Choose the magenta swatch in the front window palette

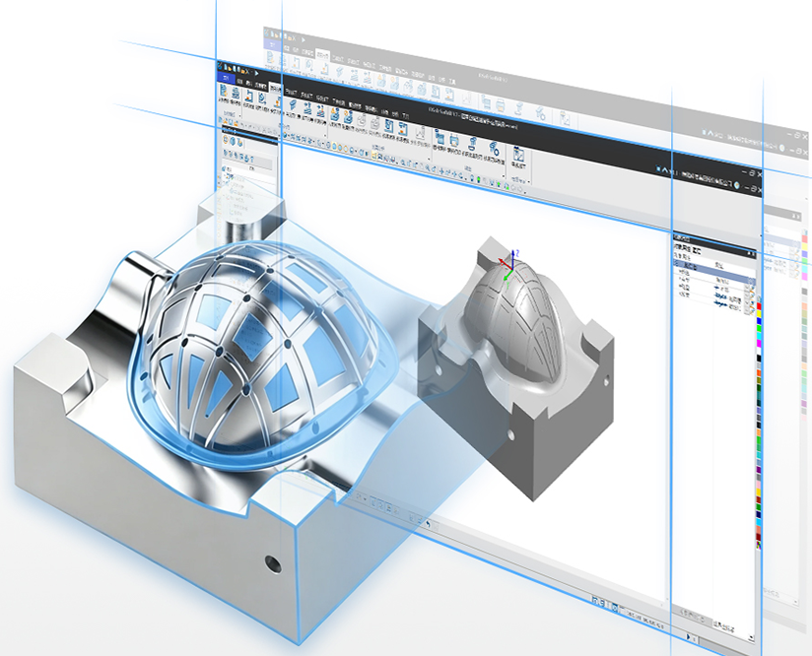759,344
